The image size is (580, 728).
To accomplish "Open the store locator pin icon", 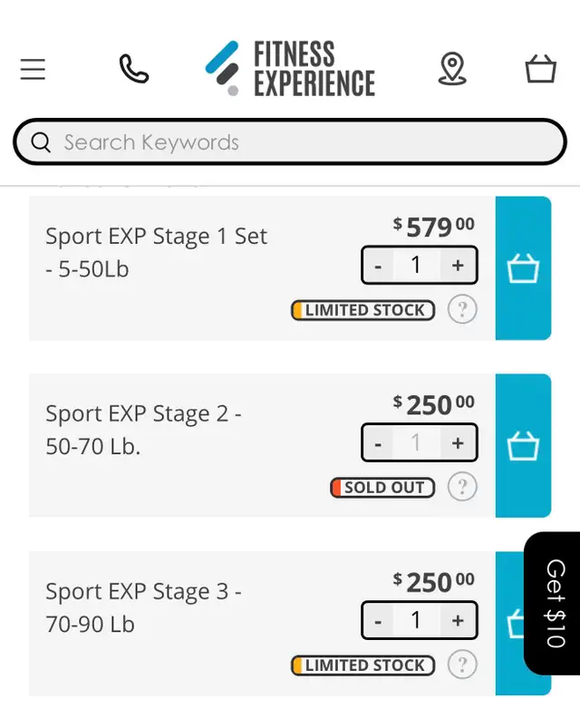I will [x=452, y=69].
